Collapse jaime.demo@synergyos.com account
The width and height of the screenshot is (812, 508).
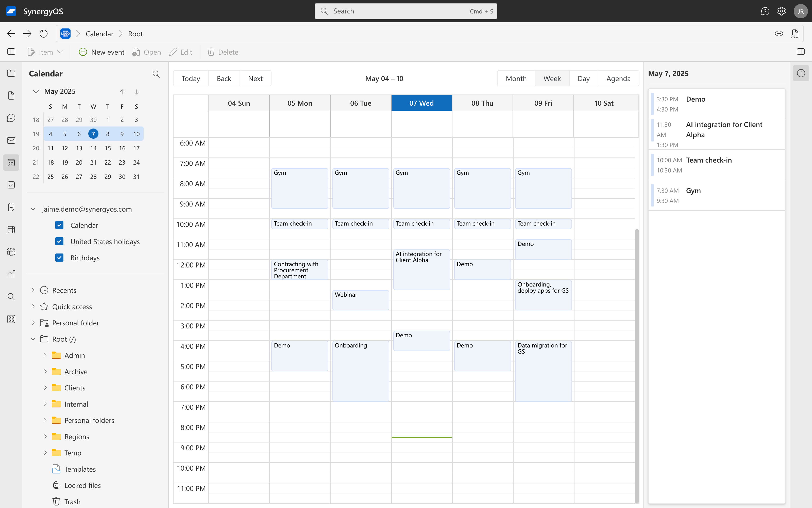(x=33, y=209)
